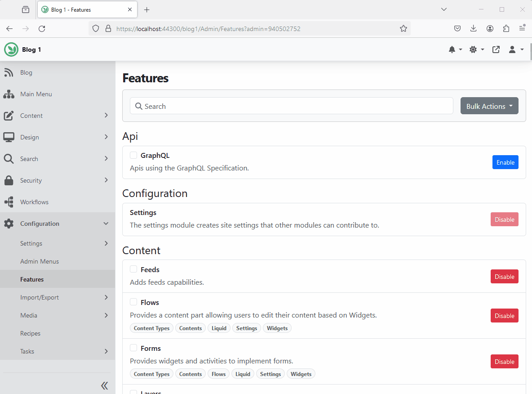Click the Configuration gear icon in sidebar
Screen dimensions: 532x394
tap(9, 224)
